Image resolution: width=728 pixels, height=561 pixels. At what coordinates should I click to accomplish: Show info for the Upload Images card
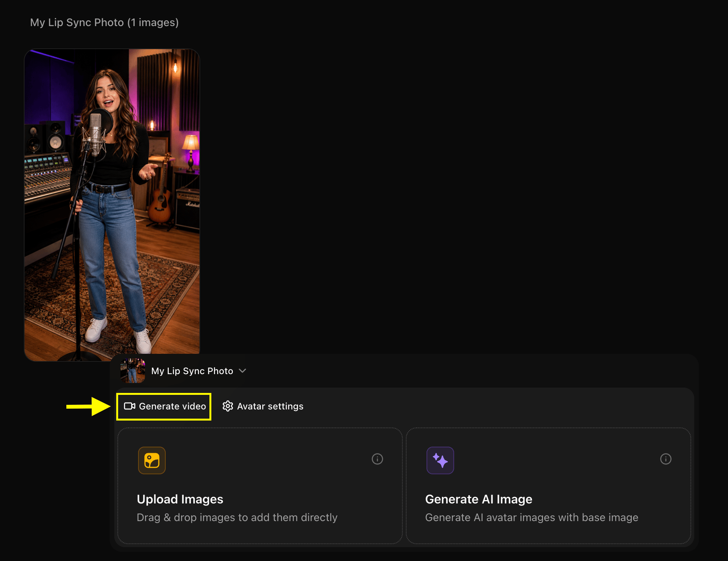tap(377, 459)
